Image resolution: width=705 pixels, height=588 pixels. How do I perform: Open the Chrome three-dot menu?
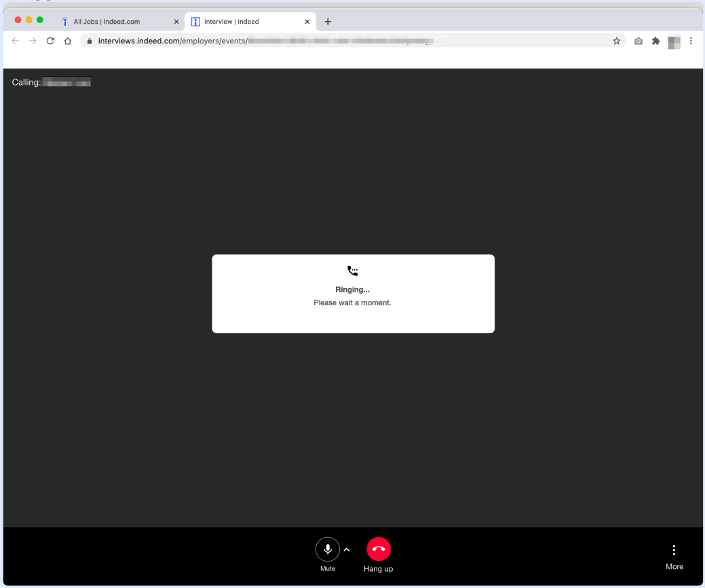(691, 41)
